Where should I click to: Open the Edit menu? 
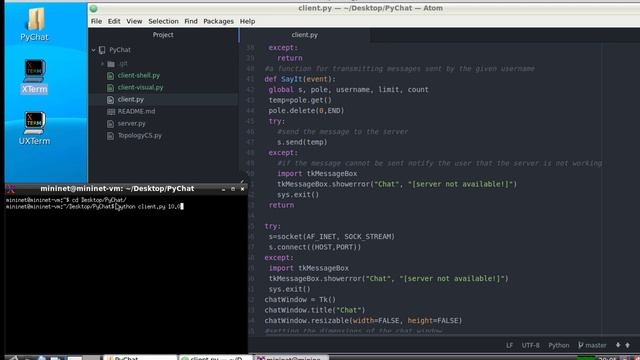(x=114, y=21)
